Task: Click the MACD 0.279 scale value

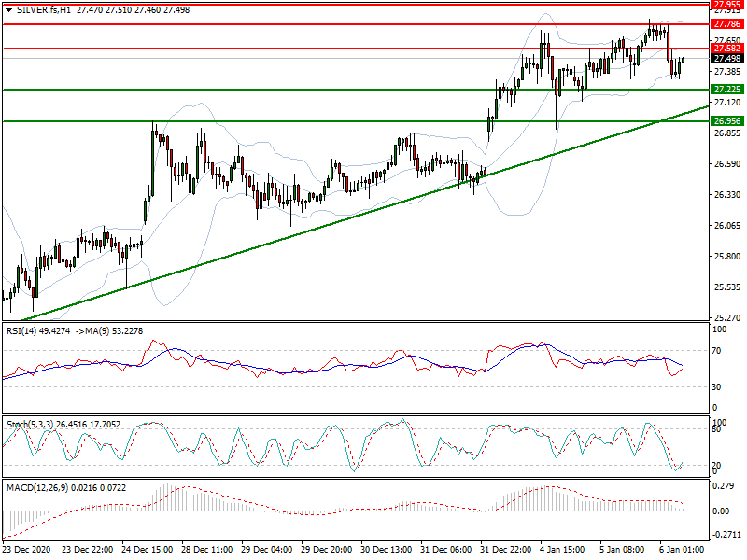Action: click(x=721, y=486)
